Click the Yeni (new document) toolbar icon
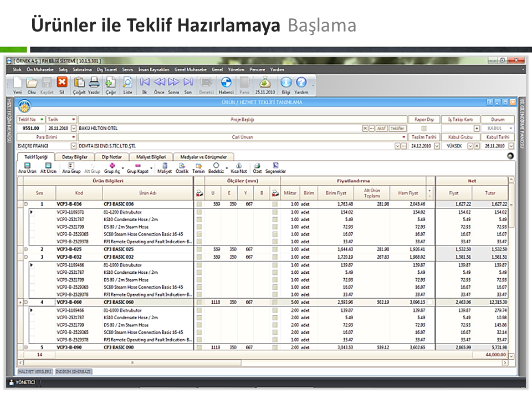The image size is (532, 399). [x=18, y=83]
